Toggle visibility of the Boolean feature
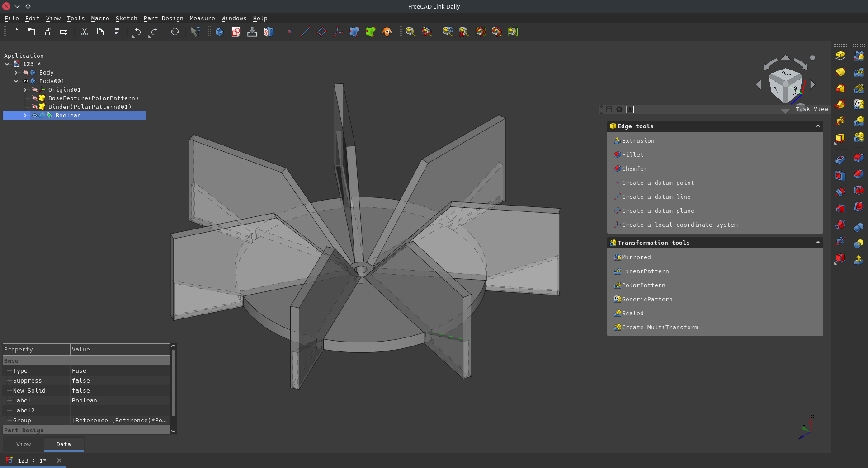868x468 pixels. [x=35, y=116]
